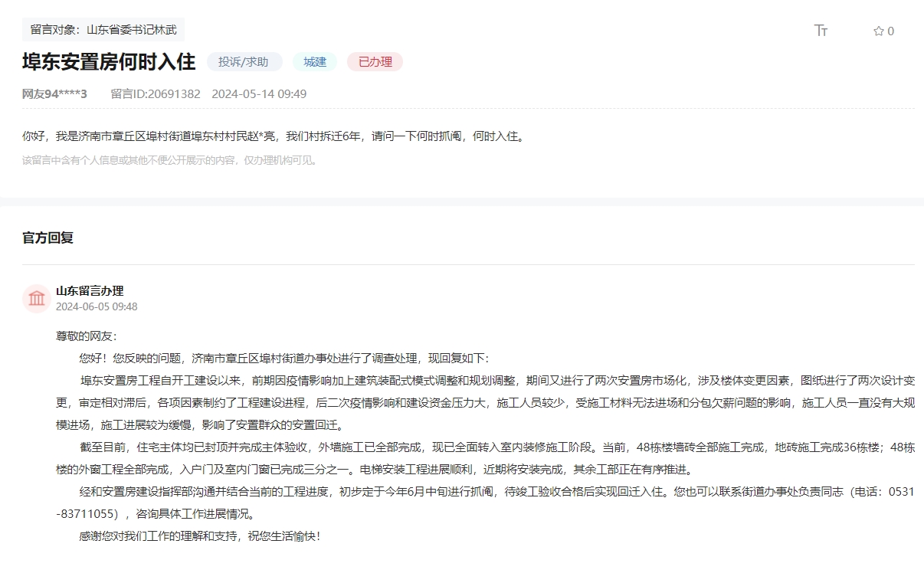Click the favorite count 0 beside the star
This screenshot has height=570, width=924.
890,31
